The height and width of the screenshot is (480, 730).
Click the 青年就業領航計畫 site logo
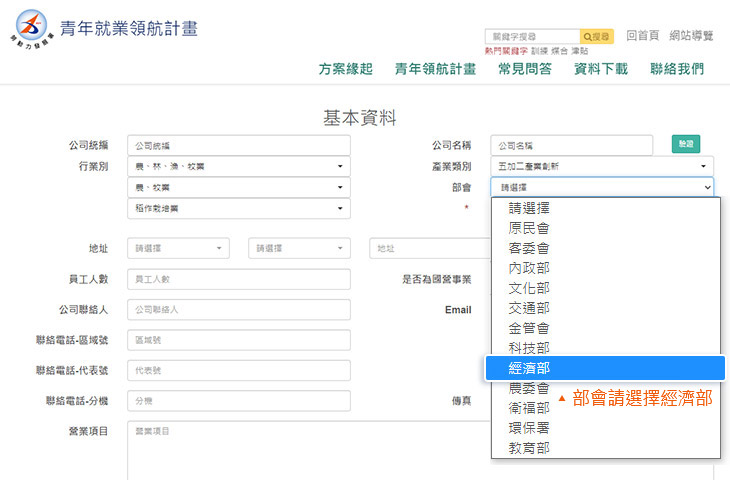pos(104,29)
